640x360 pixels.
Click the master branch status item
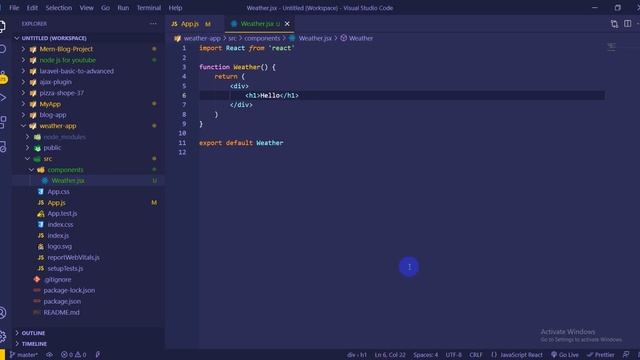pos(24,355)
